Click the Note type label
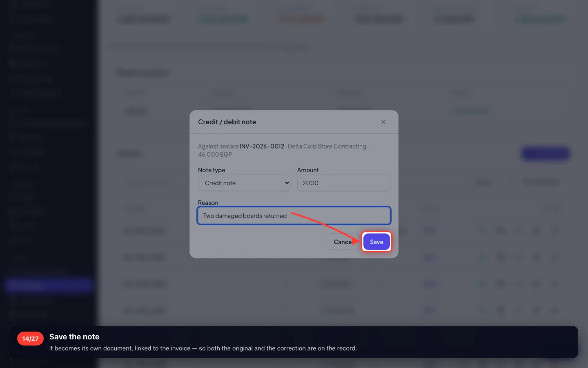Viewport: 588px width, 368px height. pos(212,170)
